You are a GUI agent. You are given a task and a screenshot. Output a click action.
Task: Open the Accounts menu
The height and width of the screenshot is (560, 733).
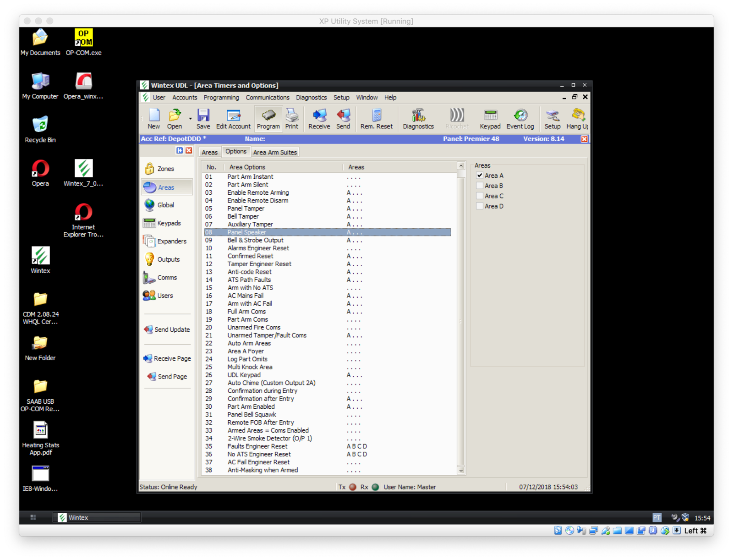click(185, 98)
